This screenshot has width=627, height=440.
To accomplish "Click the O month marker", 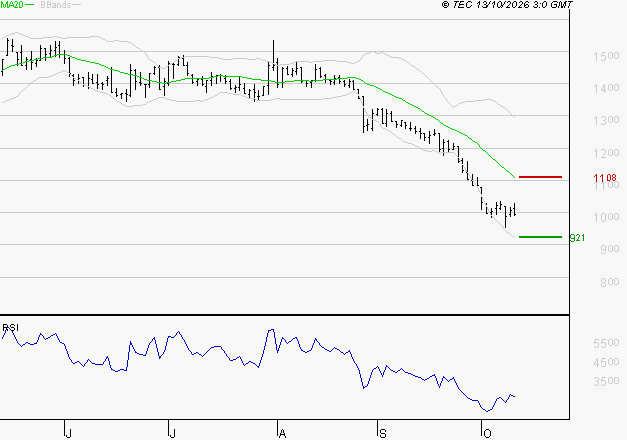I will 487,434.
